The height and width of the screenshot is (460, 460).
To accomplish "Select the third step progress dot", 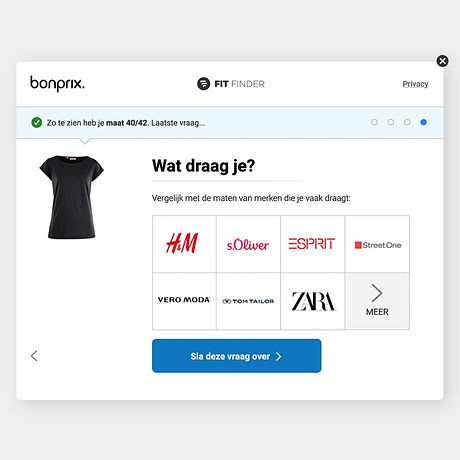I will click(x=407, y=122).
